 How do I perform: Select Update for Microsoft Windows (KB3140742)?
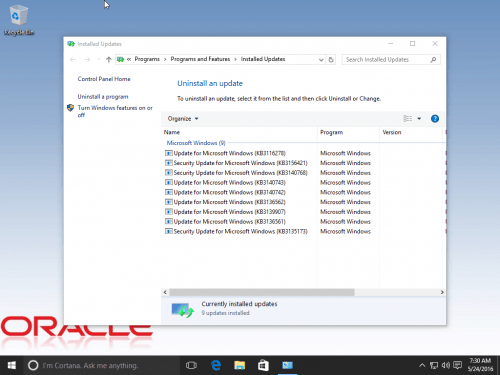(229, 192)
